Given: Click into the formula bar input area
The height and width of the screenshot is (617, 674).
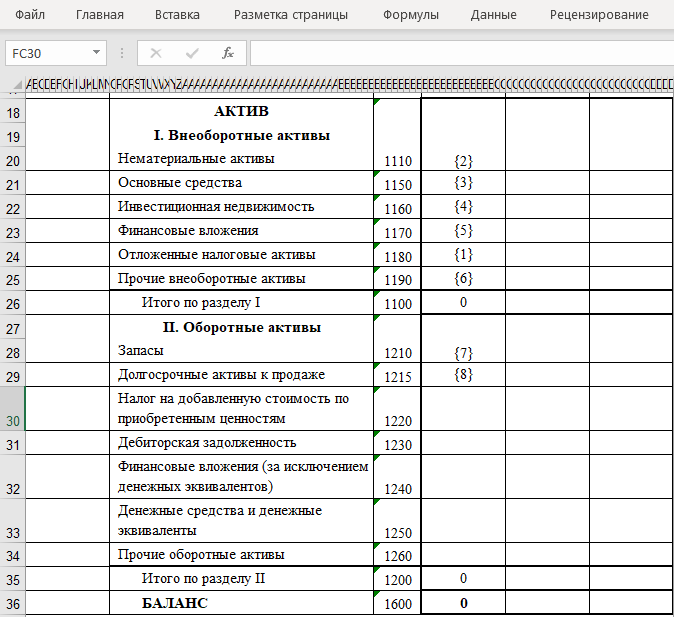Looking at the screenshot, I should click(460, 52).
